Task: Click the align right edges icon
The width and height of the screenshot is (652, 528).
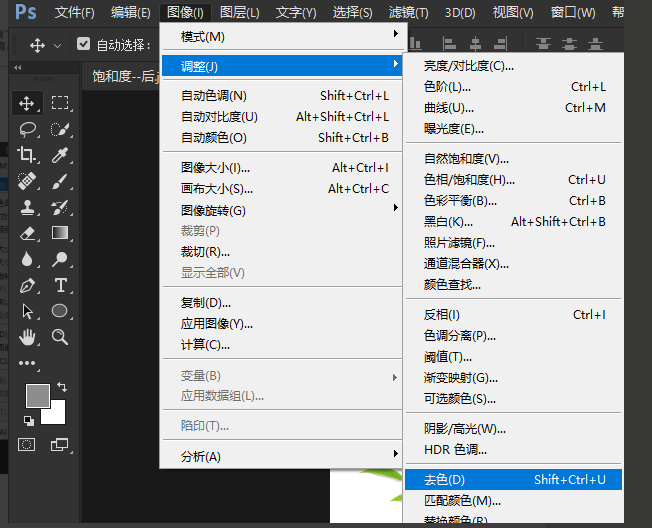Action: tap(501, 43)
